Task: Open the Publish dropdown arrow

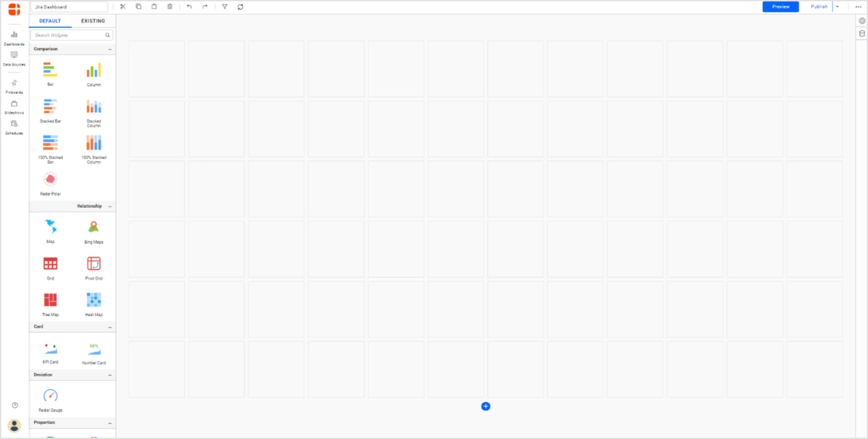Action: pyautogui.click(x=837, y=7)
